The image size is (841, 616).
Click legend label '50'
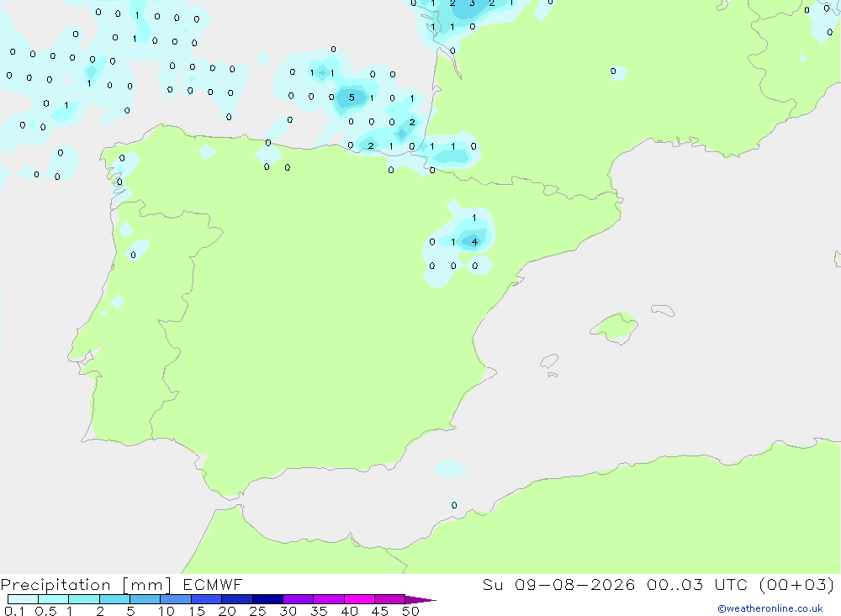click(410, 611)
